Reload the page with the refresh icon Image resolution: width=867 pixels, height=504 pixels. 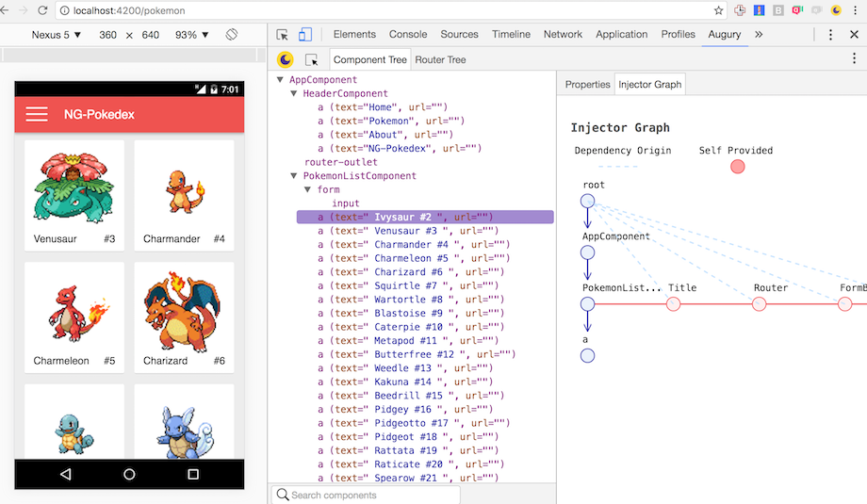coord(42,10)
